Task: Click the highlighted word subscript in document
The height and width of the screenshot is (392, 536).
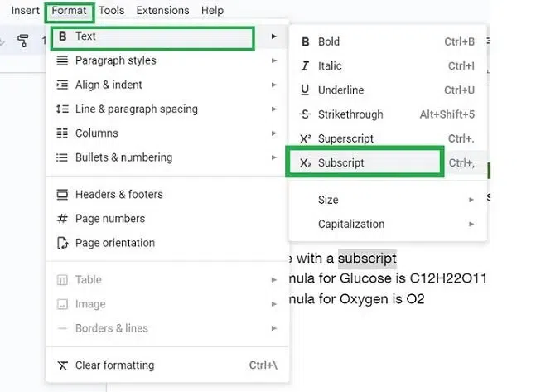Action: [x=366, y=258]
